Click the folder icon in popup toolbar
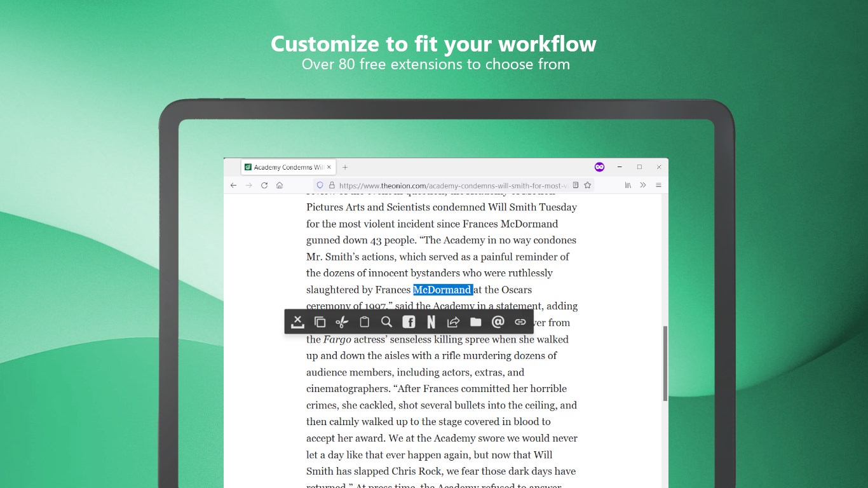 click(475, 322)
